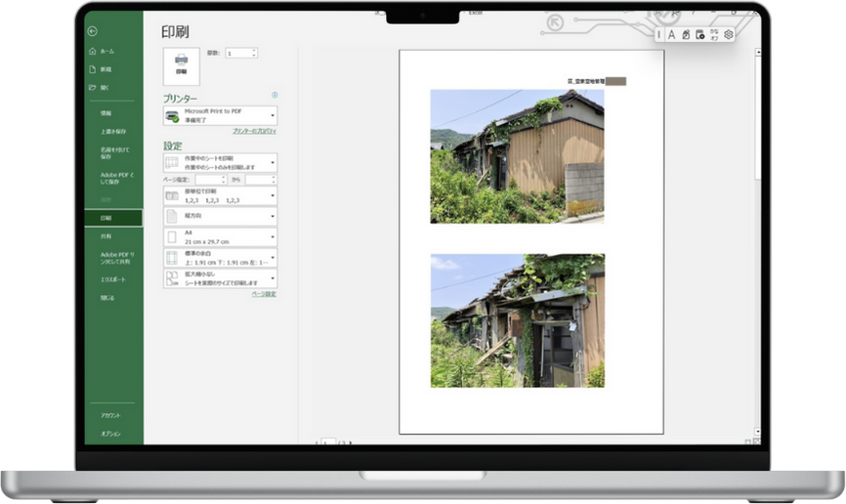Click the 'A' input mode icon
Image resolution: width=846 pixels, height=504 pixels.
pos(671,34)
